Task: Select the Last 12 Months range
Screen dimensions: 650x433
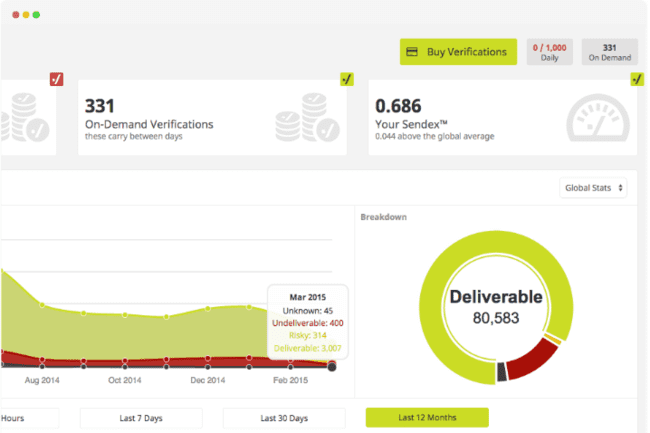Action: click(427, 417)
